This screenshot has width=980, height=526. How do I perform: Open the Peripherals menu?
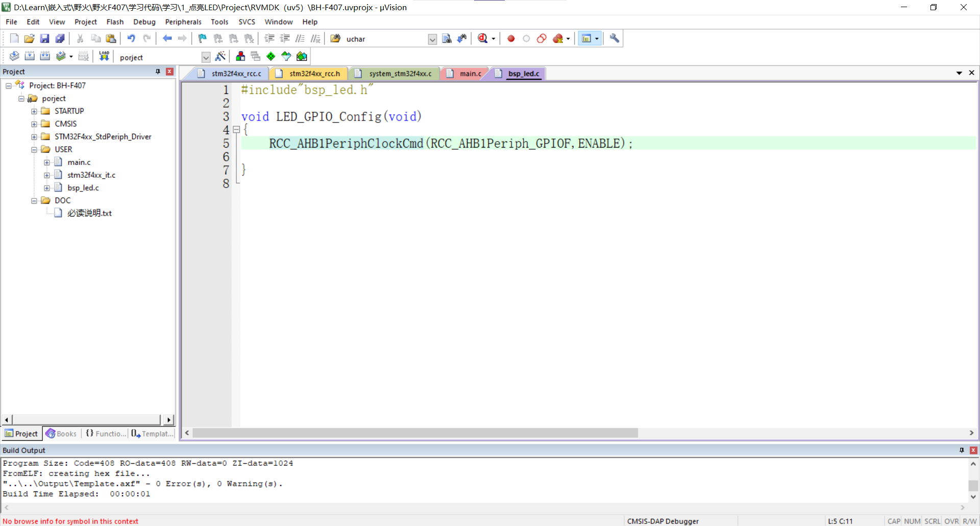183,22
